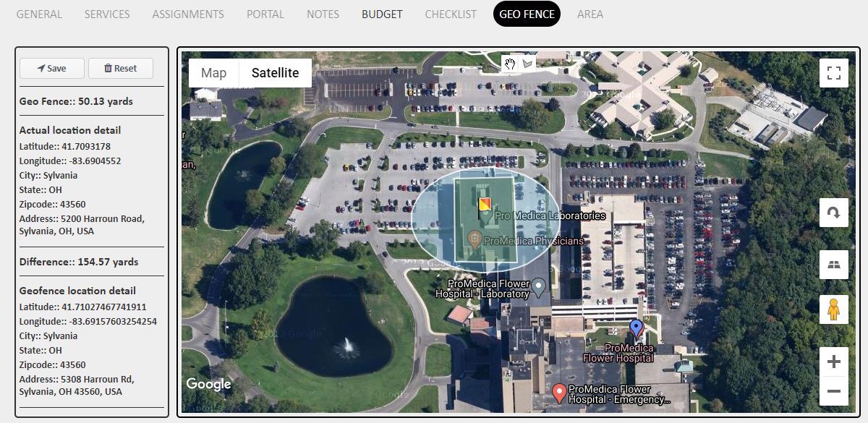
Task: Show tilted 45-degree imagery
Action: point(833,264)
